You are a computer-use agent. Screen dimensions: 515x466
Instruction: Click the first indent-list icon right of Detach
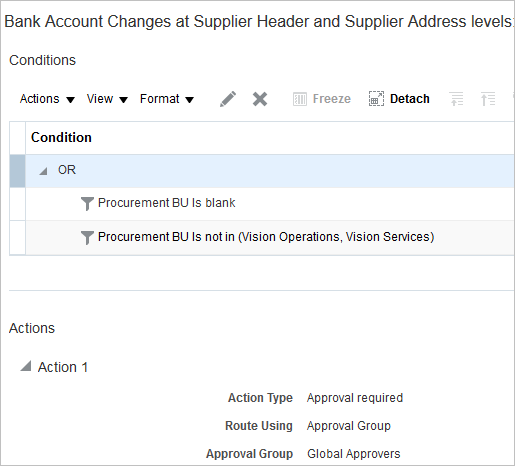457,99
